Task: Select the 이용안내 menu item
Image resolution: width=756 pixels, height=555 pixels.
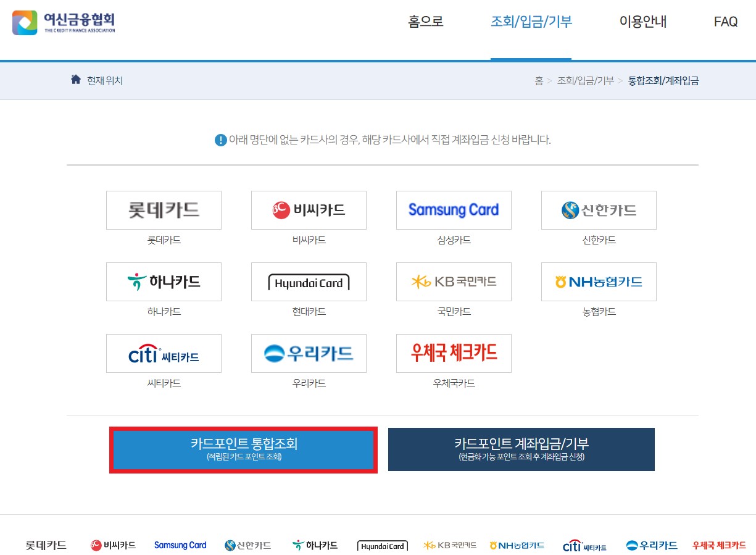Action: pos(642,22)
